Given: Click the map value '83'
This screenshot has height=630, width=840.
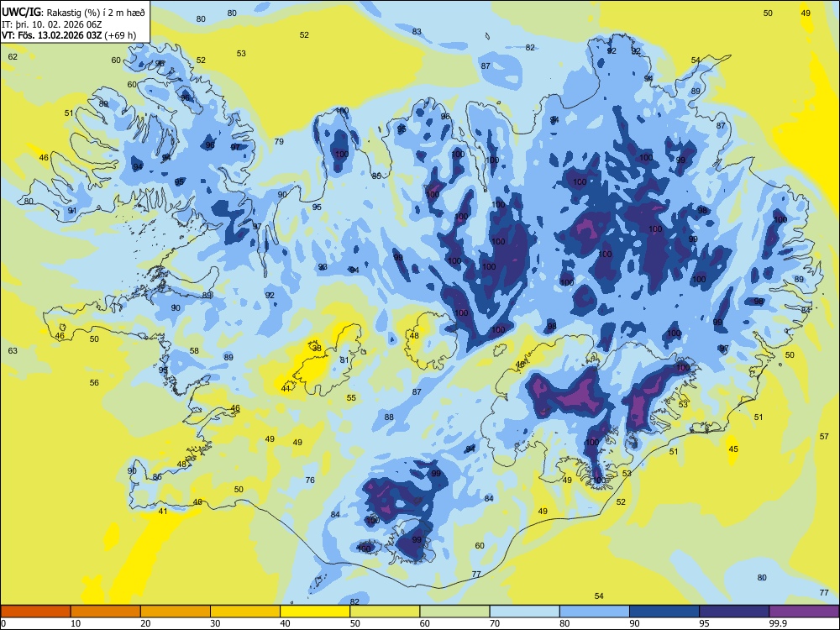Looking at the screenshot, I should pos(417,32).
